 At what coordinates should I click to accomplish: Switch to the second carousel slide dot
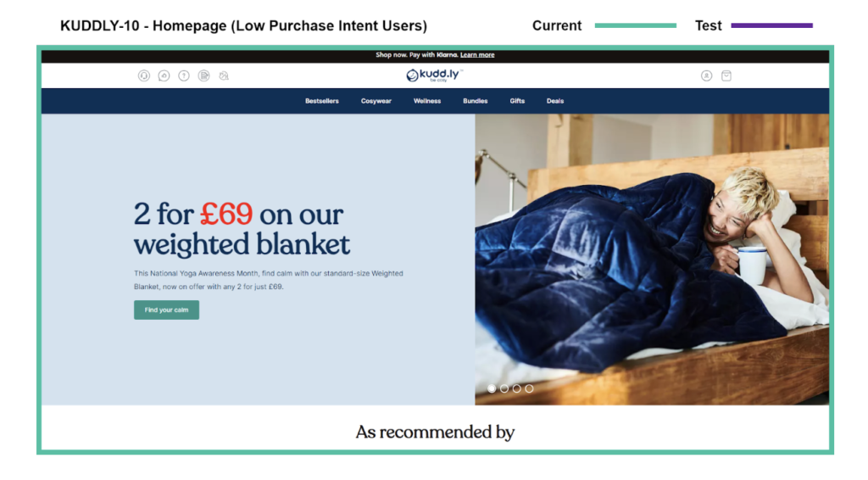[504, 388]
